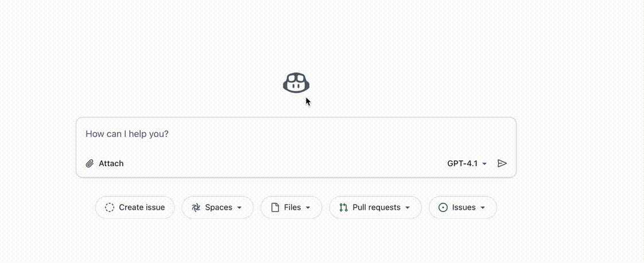Send the message with the arrow icon
The image size is (644, 263).
(x=502, y=163)
